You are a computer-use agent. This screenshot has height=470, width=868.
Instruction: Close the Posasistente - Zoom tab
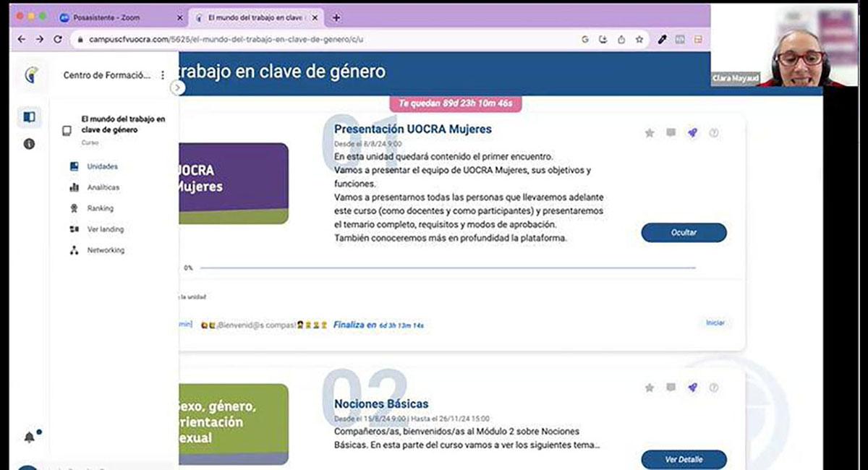179,17
